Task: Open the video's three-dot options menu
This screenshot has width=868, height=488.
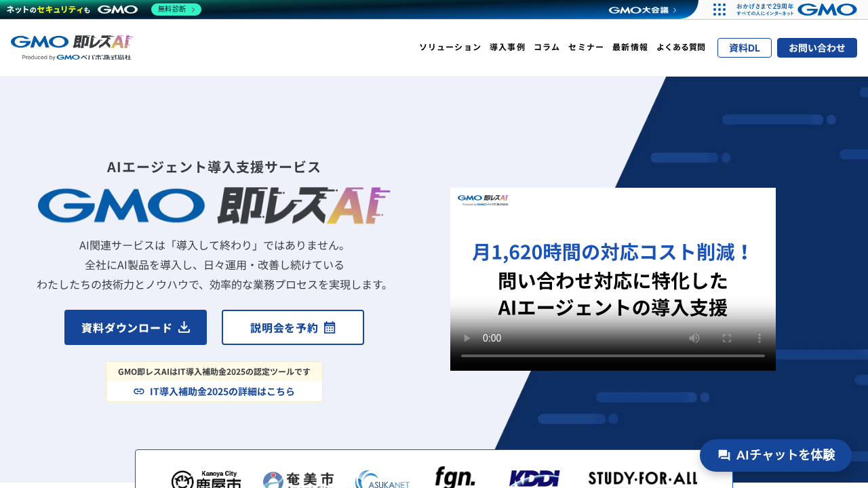Action: 759,338
